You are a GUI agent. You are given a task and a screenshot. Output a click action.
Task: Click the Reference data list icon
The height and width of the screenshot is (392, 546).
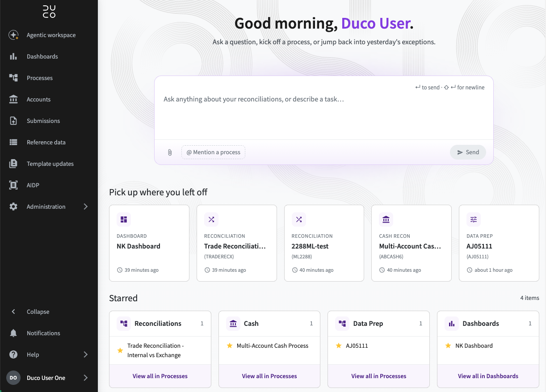coord(13,142)
